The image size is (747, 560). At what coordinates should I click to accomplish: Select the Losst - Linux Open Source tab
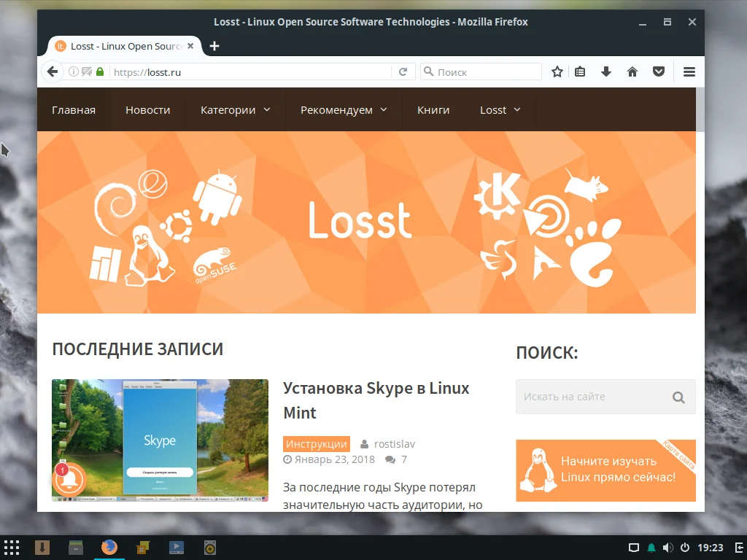pos(125,46)
